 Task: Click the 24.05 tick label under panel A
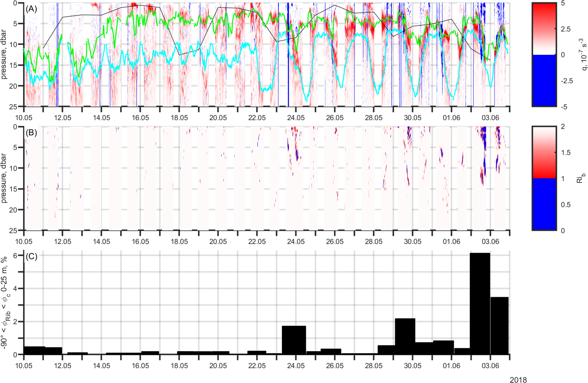point(296,118)
